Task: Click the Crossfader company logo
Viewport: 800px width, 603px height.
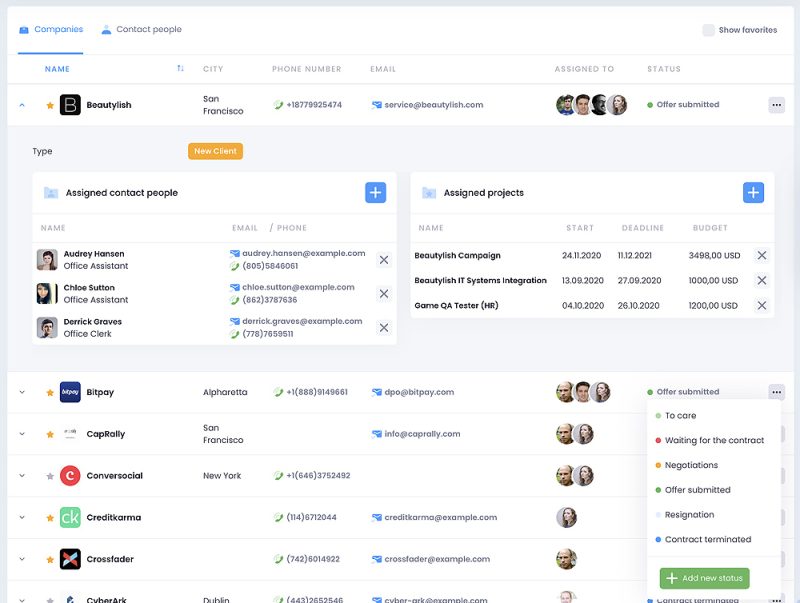Action: click(70, 559)
